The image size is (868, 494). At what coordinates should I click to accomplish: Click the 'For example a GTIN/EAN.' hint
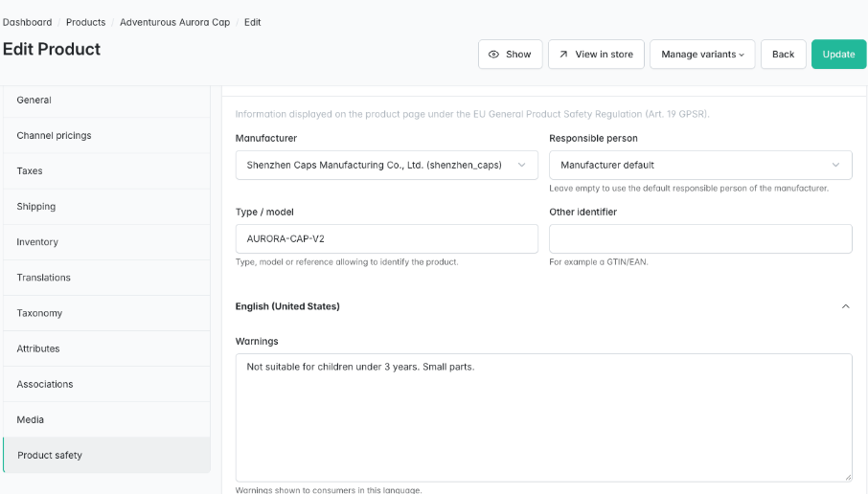(599, 262)
